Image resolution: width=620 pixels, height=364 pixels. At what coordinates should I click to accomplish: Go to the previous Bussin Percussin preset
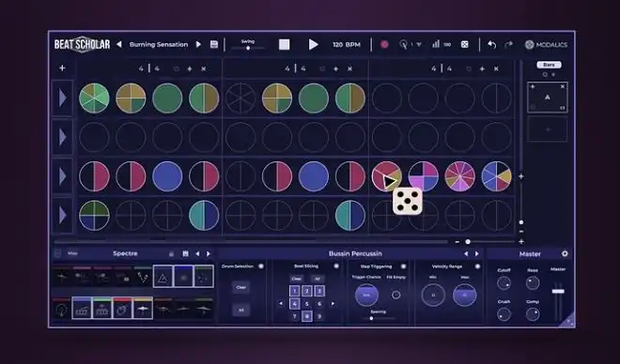pyautogui.click(x=466, y=254)
